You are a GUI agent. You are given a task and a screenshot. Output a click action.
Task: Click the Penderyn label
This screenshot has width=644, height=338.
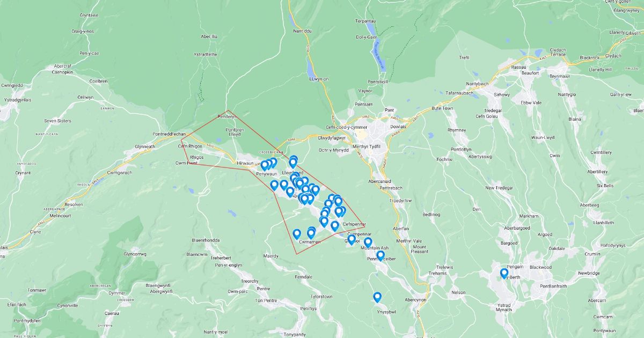[x=226, y=116]
